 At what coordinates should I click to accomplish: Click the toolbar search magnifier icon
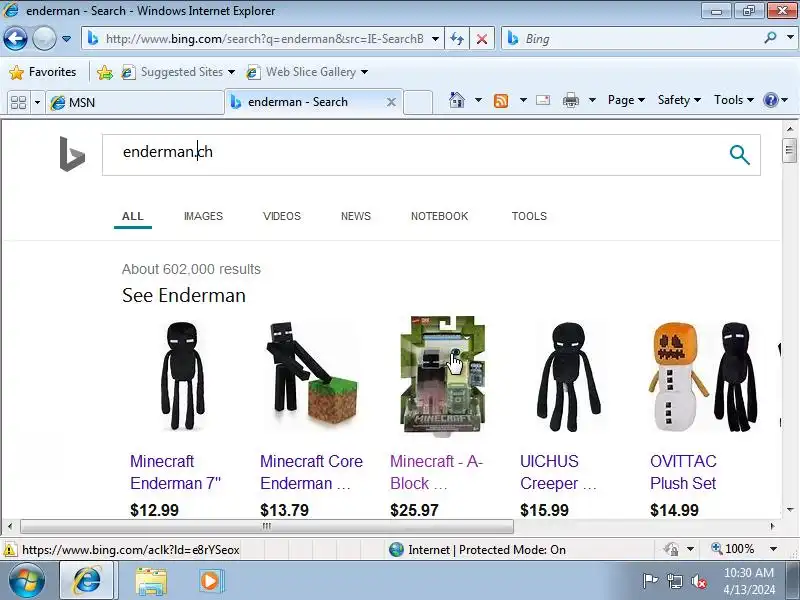coord(770,38)
